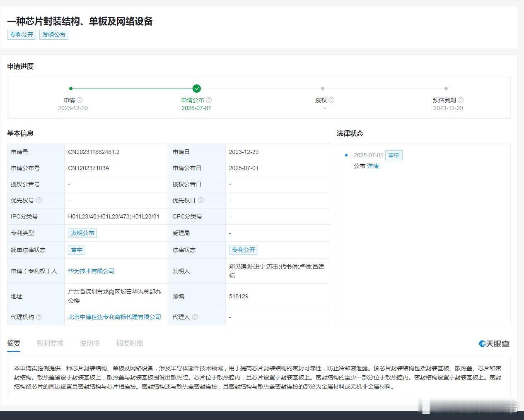Click the 法律状态 section heading
The width and height of the screenshot is (524, 420).
tap(350, 133)
